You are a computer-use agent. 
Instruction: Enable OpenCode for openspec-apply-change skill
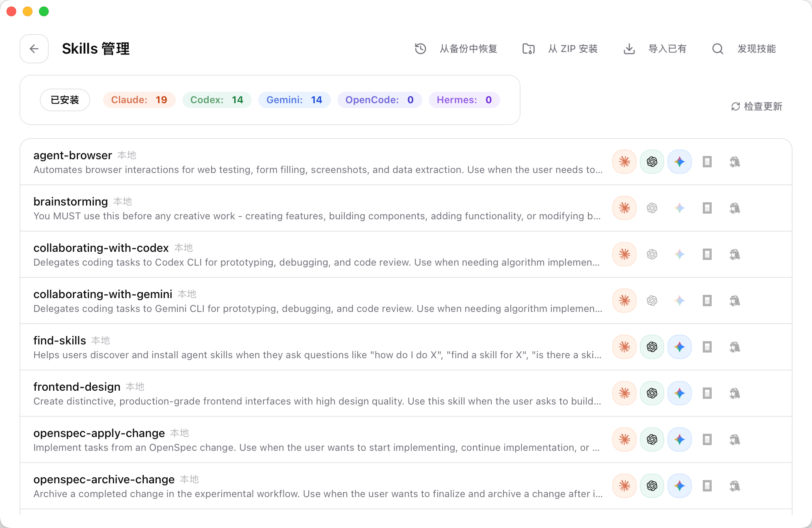point(707,439)
